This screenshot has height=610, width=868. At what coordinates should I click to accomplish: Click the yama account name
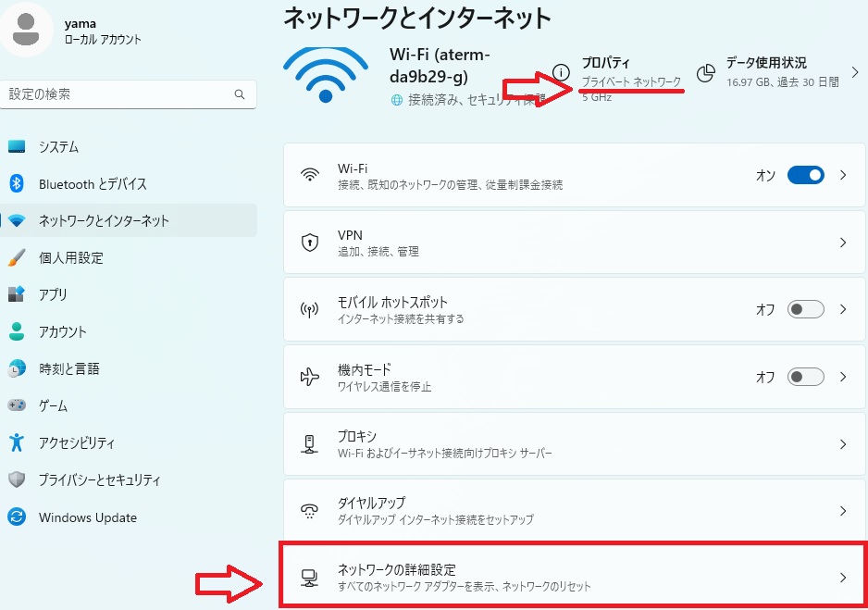81,24
